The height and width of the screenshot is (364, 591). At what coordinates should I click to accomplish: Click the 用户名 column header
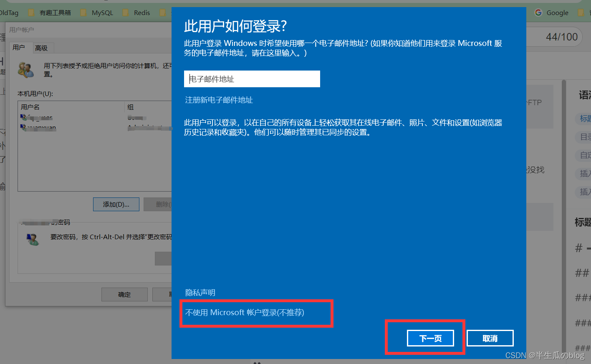[71, 107]
